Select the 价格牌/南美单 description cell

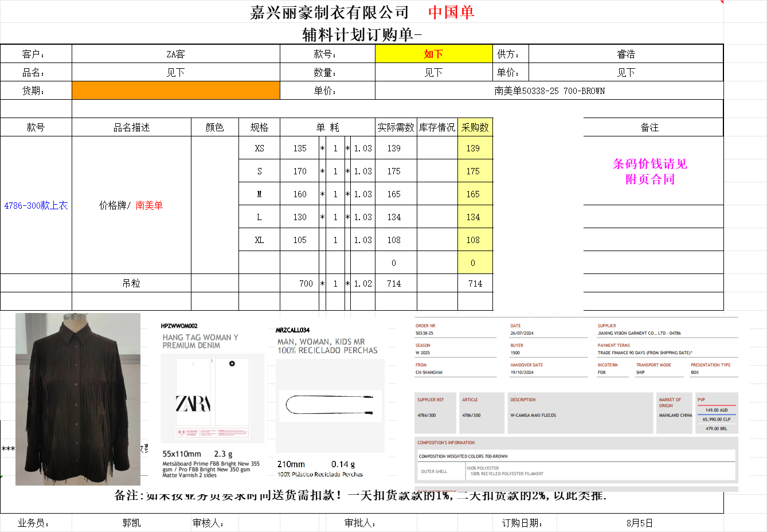click(x=131, y=205)
